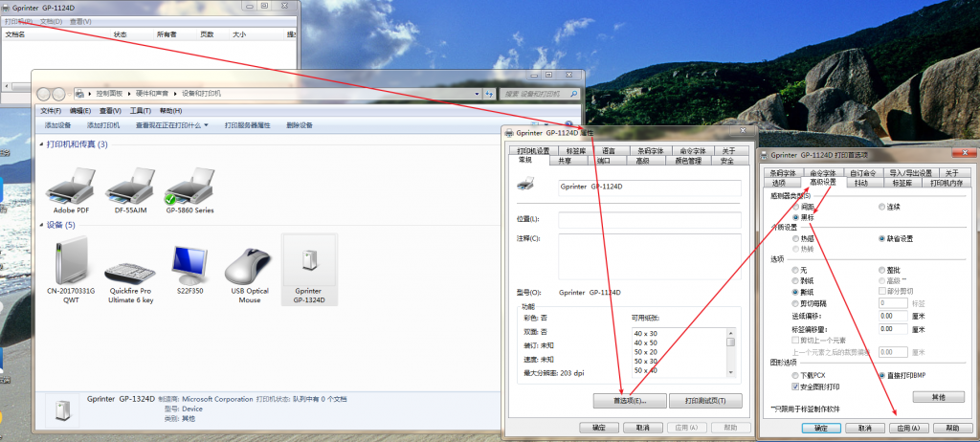This screenshot has height=442, width=980.
Task: Select the 缺省设置 default media radio
Action: [881, 239]
